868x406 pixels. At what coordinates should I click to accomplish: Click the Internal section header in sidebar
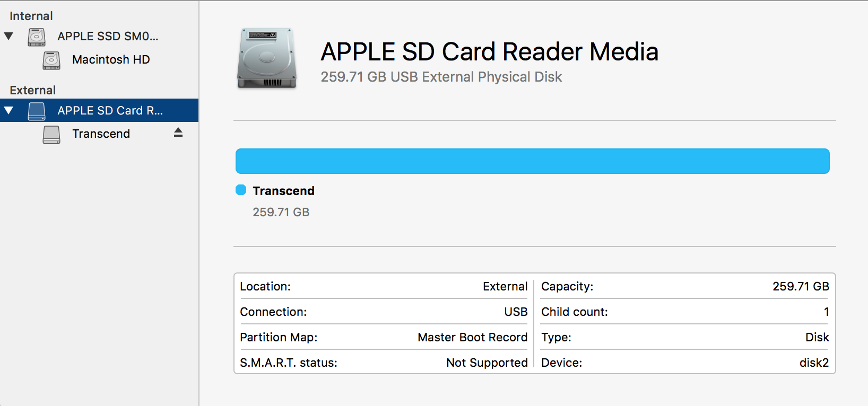(31, 16)
